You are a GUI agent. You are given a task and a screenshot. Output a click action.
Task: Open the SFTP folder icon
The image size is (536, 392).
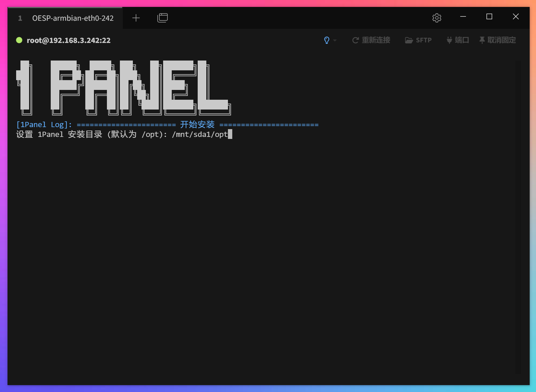coord(409,40)
